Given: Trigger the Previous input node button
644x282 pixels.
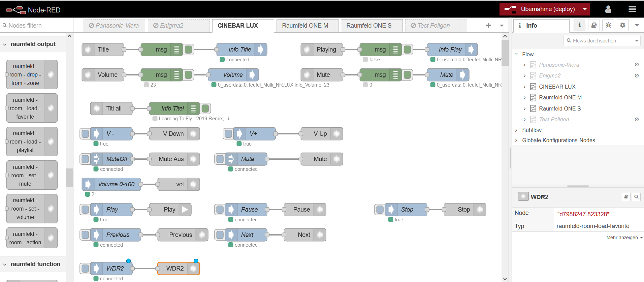Looking at the screenshot, I should point(85,235).
